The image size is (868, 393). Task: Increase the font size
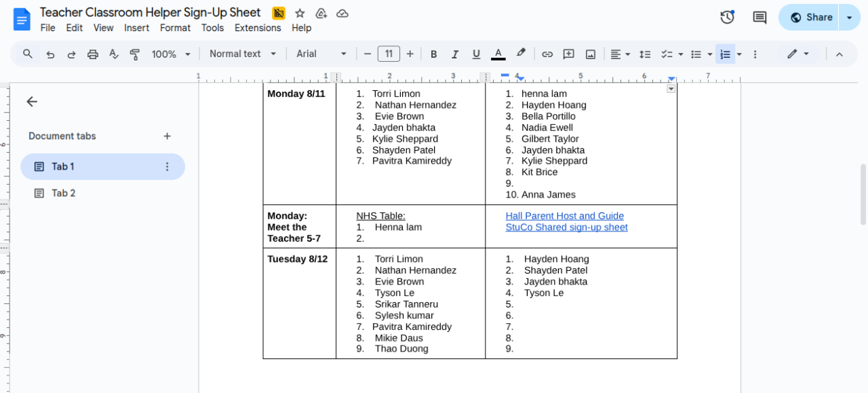(x=410, y=54)
